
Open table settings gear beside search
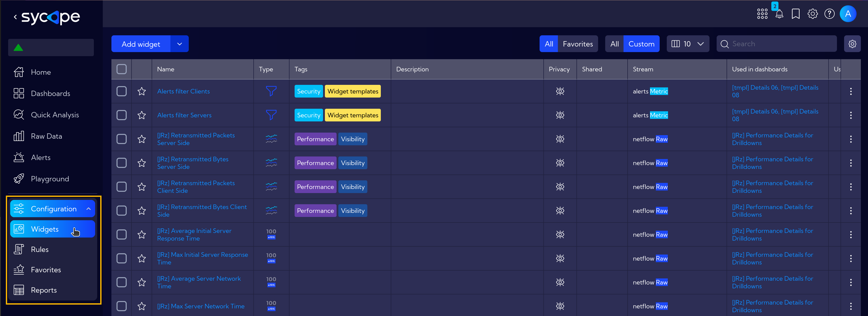(x=852, y=44)
